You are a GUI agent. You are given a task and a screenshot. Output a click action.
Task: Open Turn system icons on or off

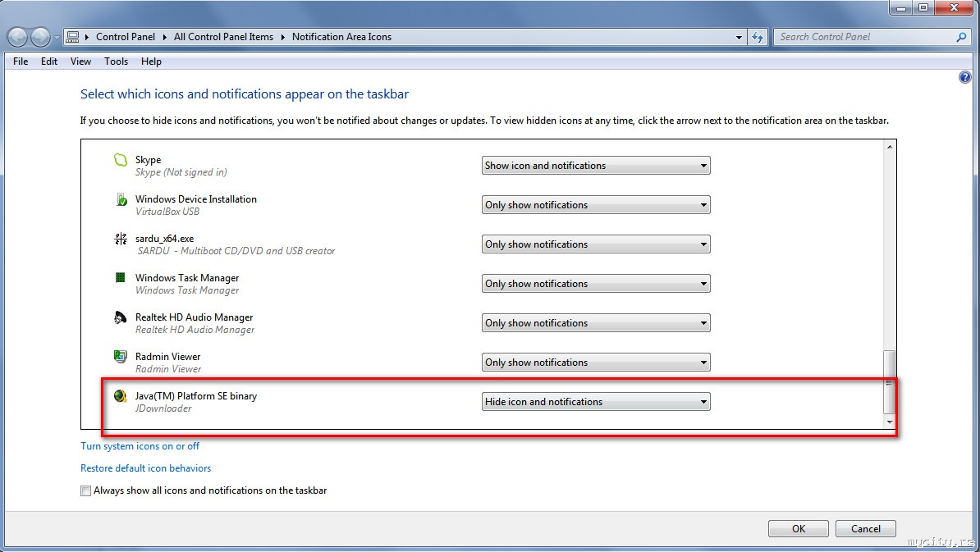140,446
